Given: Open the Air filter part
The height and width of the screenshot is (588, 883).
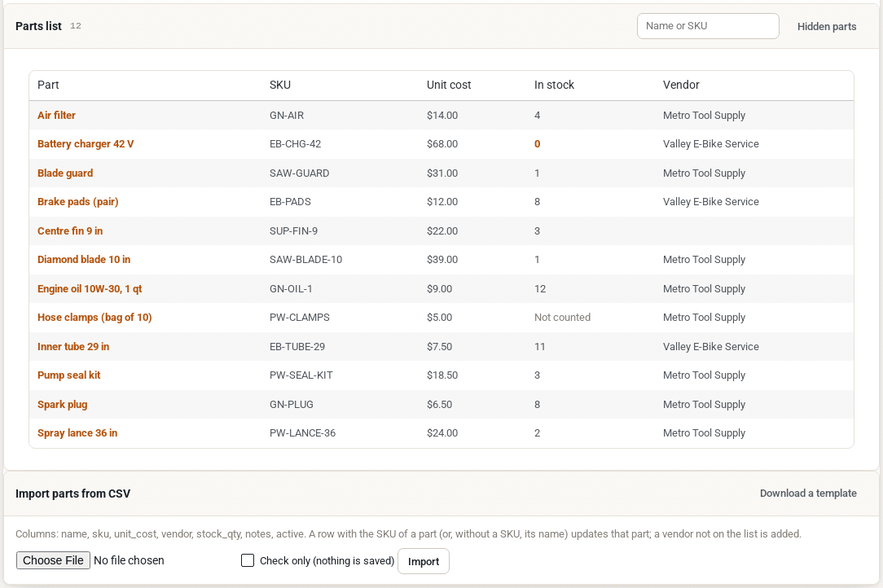Looking at the screenshot, I should 56,115.
